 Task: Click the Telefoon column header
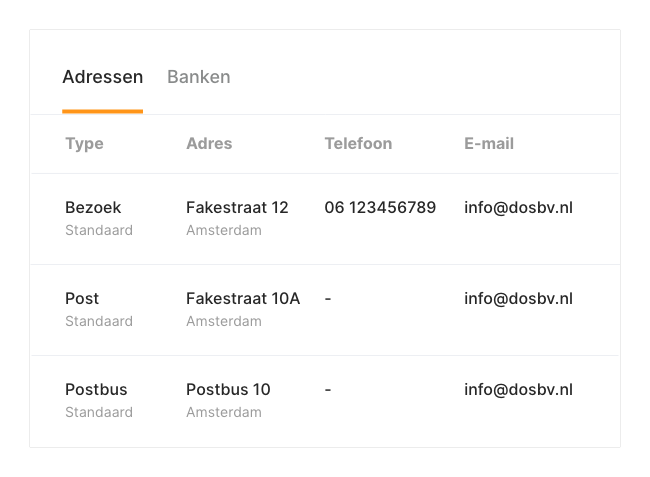tap(358, 144)
